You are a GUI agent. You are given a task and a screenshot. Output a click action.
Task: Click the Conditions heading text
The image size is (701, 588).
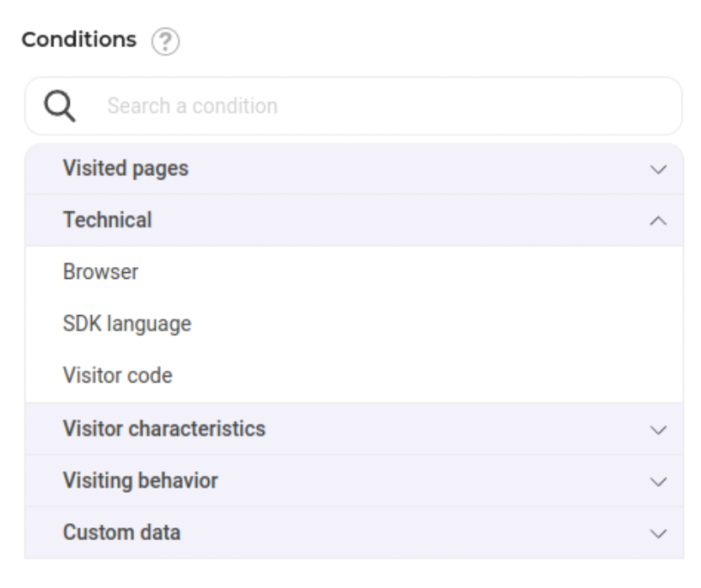coord(79,40)
